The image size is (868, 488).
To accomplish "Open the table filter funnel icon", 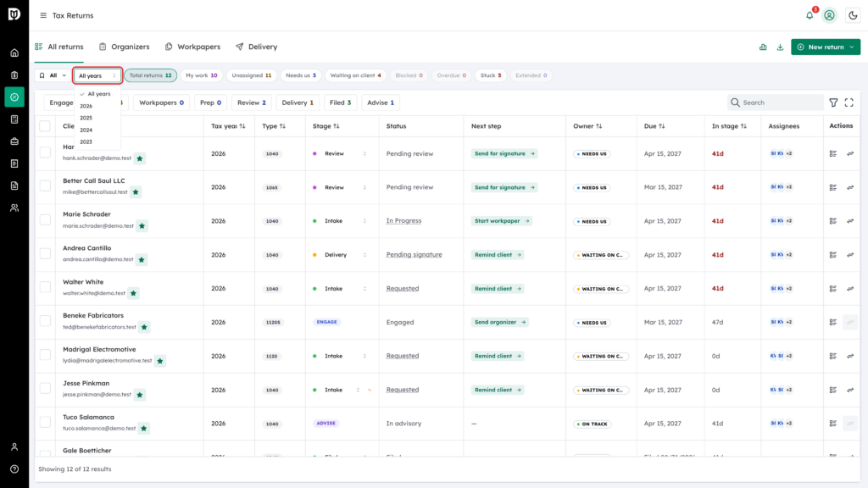I will tap(834, 103).
